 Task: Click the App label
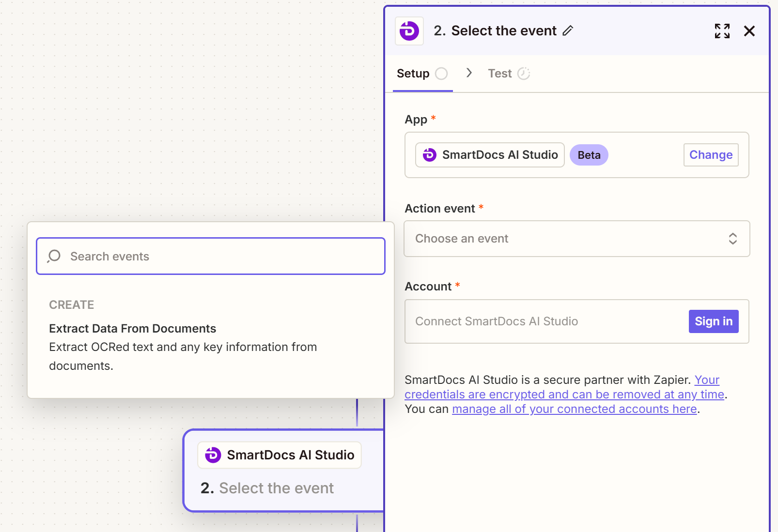(x=416, y=120)
